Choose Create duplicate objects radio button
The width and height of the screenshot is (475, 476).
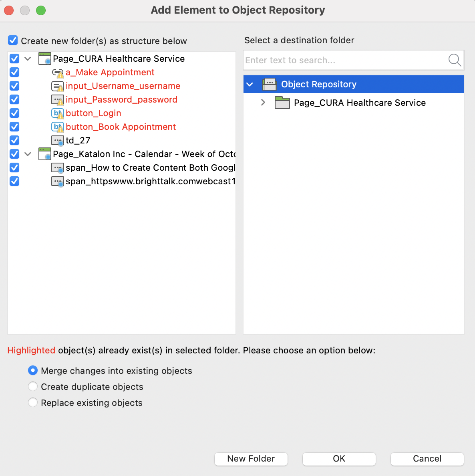(x=33, y=386)
